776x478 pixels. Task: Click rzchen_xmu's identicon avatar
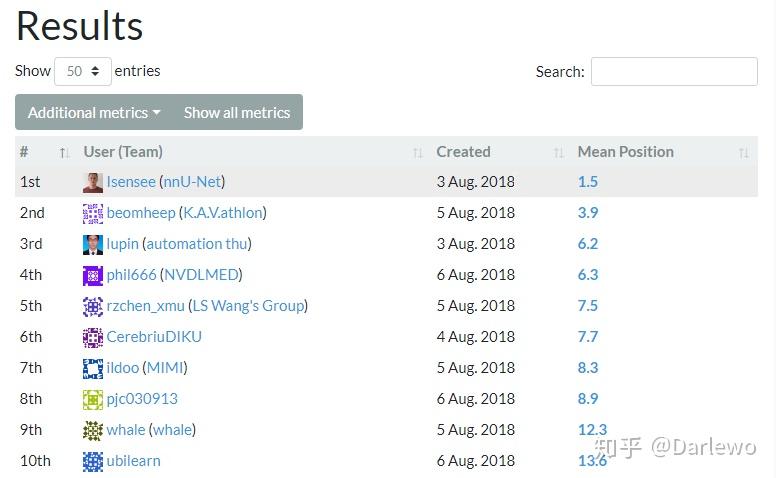[x=93, y=307]
